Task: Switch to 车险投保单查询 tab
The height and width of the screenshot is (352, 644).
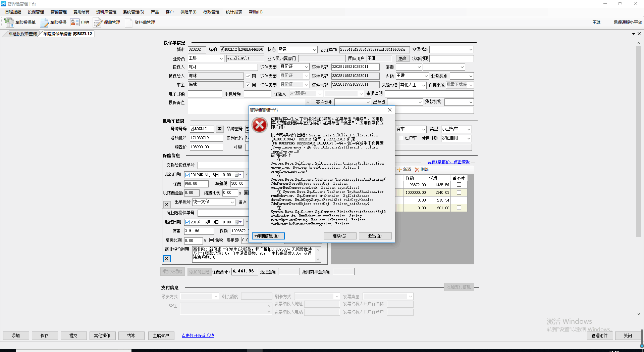Action: point(22,34)
